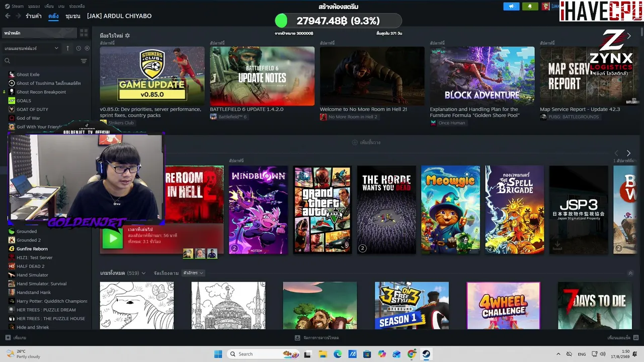Viewport: 644px width, 362px height.
Task: Open the View menu next to Steam
Action: pos(34,7)
